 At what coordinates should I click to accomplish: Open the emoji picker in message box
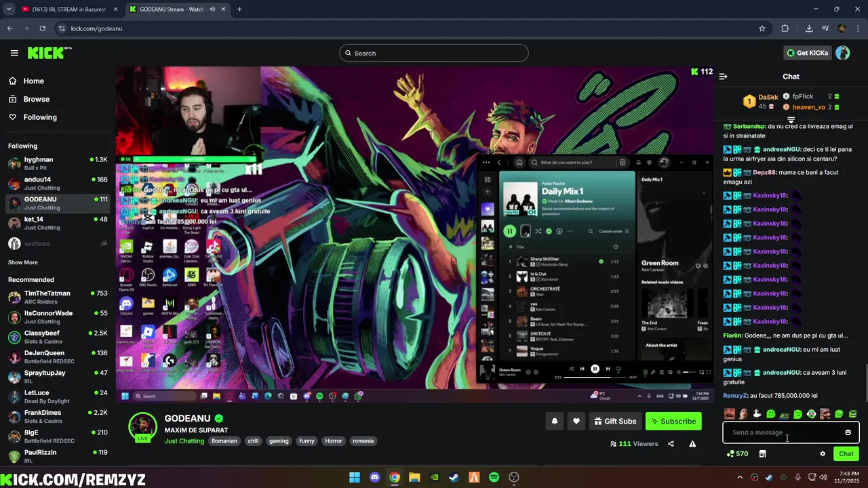848,432
